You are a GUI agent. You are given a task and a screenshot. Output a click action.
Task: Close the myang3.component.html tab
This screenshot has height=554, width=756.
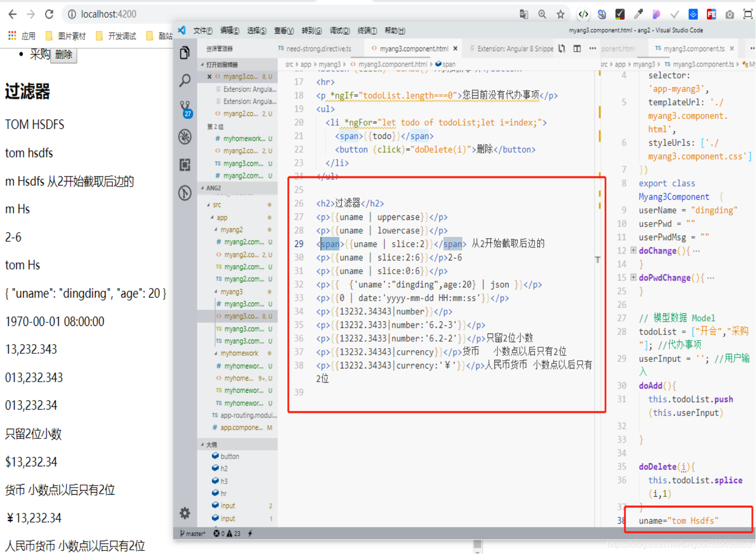pyautogui.click(x=455, y=49)
